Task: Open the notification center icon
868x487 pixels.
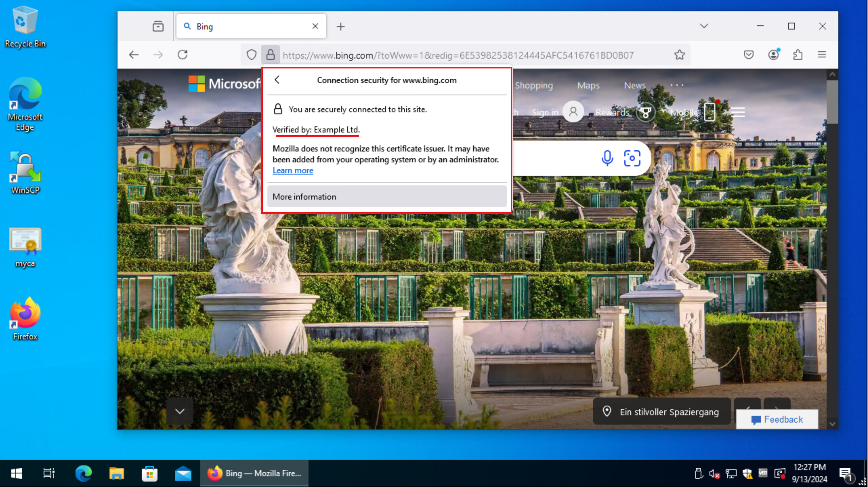Action: (846, 474)
